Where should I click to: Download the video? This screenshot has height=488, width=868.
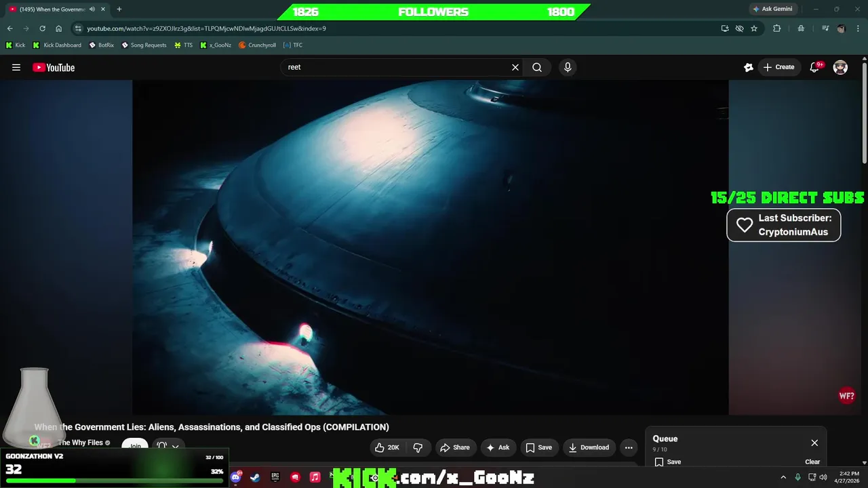click(589, 447)
